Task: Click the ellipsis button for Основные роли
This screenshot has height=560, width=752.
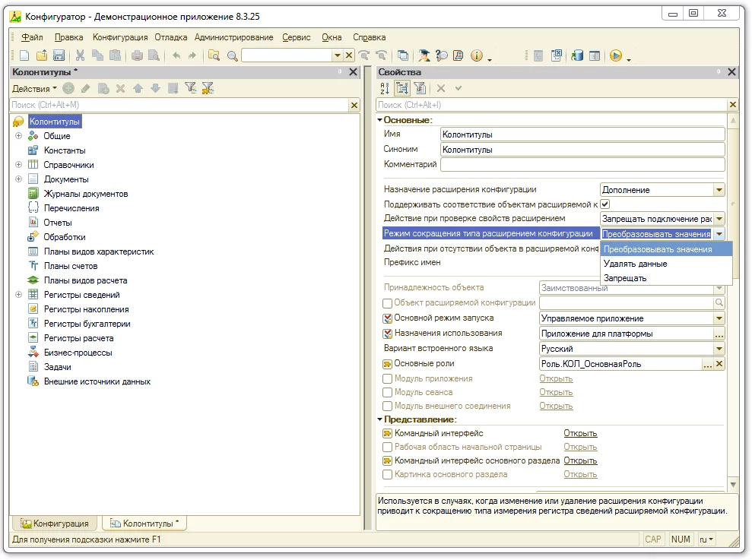Action: tap(707, 364)
